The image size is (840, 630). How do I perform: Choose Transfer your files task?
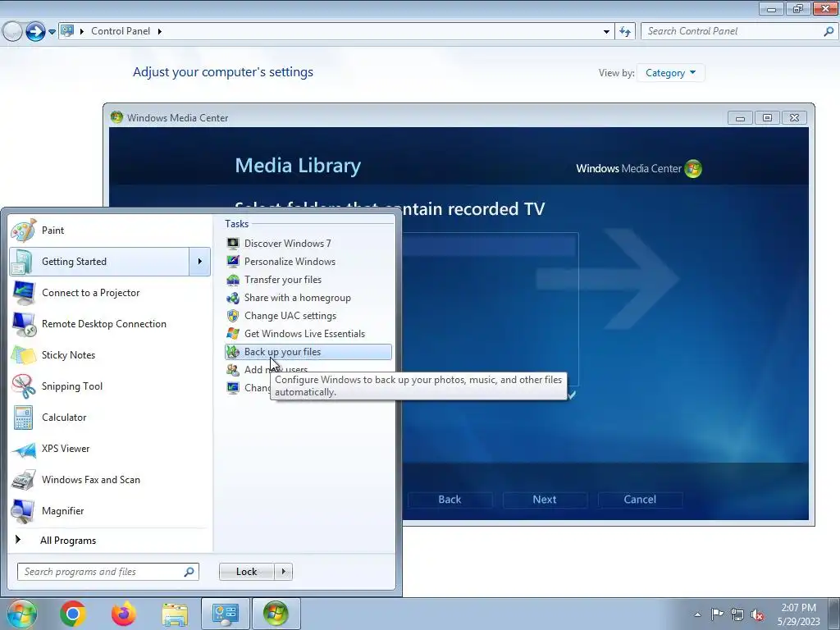pos(308,280)
